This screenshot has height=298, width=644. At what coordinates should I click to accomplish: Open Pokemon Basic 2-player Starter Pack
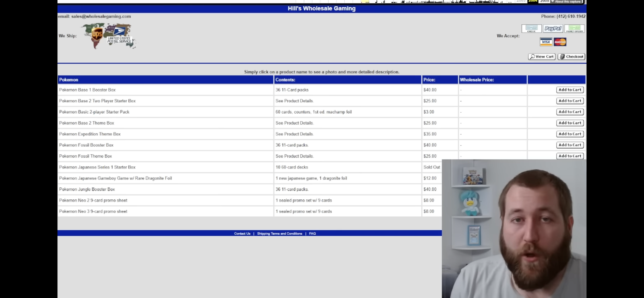[94, 112]
